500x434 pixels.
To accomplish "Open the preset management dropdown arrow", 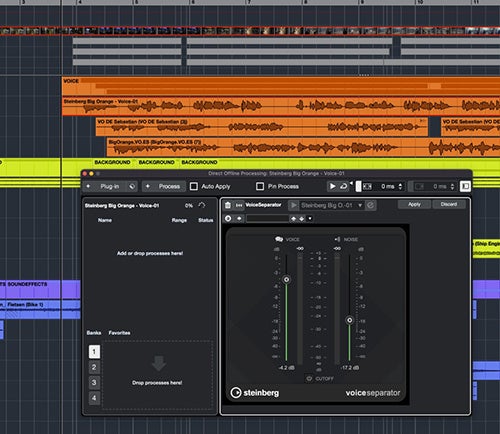I will click(310, 219).
